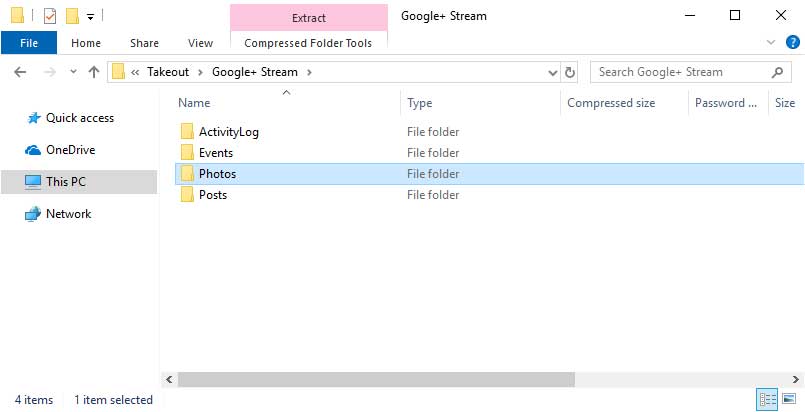The height and width of the screenshot is (412, 805).
Task: Click the Google+ Stream breadcrumb
Action: [x=255, y=72]
